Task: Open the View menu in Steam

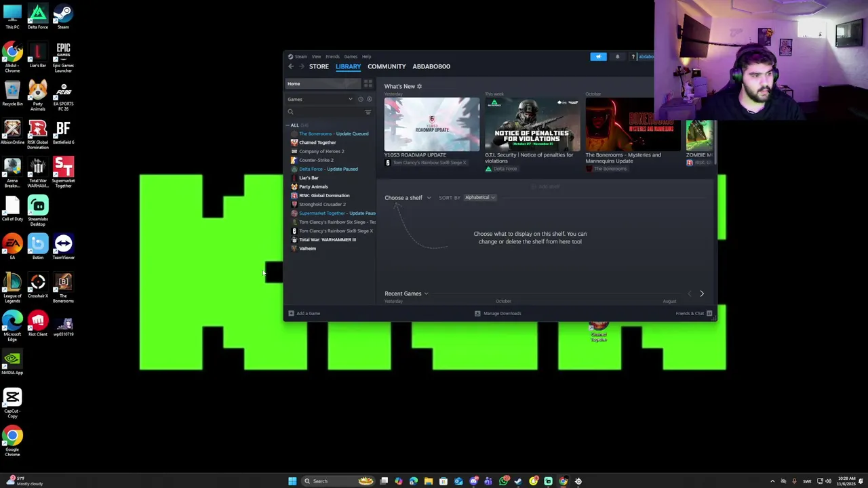Action: click(317, 57)
